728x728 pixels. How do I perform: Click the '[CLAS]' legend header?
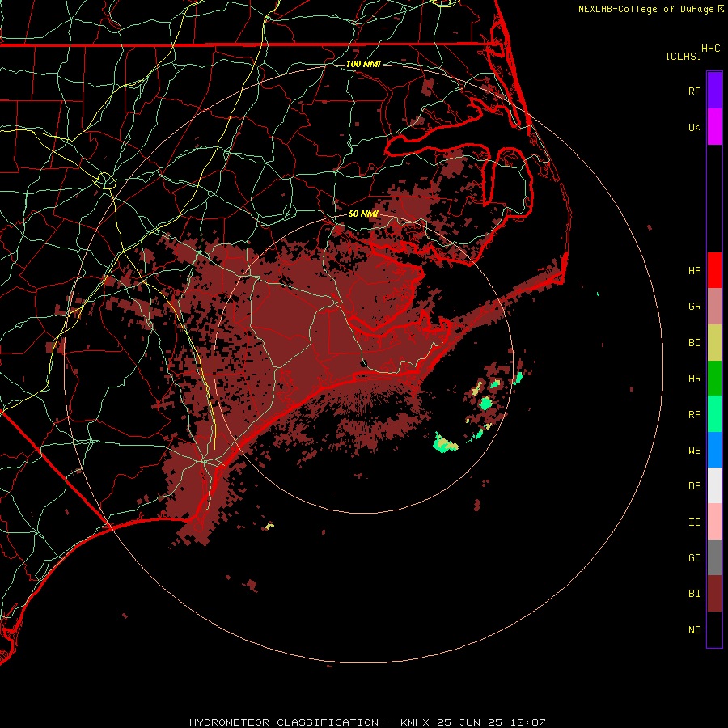point(684,56)
